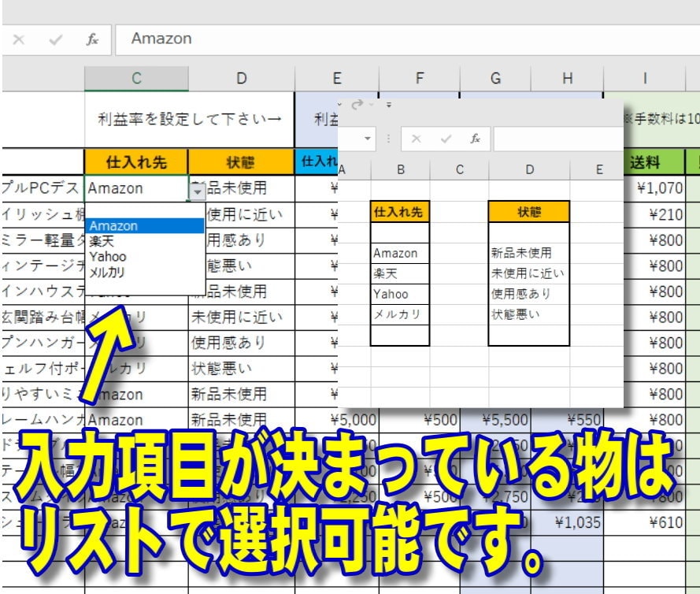Click the 状態 column heading in main sheet

[241, 161]
